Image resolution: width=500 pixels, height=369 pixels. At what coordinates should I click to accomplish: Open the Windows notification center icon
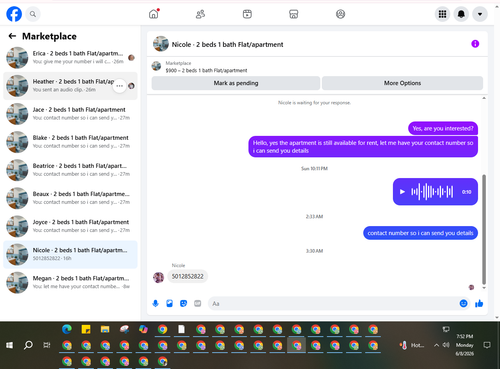[487, 345]
